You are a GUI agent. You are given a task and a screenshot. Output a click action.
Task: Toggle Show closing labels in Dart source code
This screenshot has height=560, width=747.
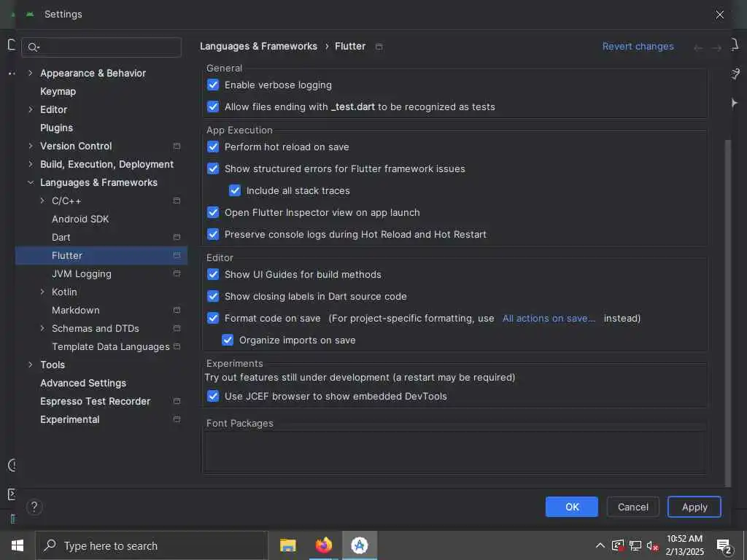point(213,296)
